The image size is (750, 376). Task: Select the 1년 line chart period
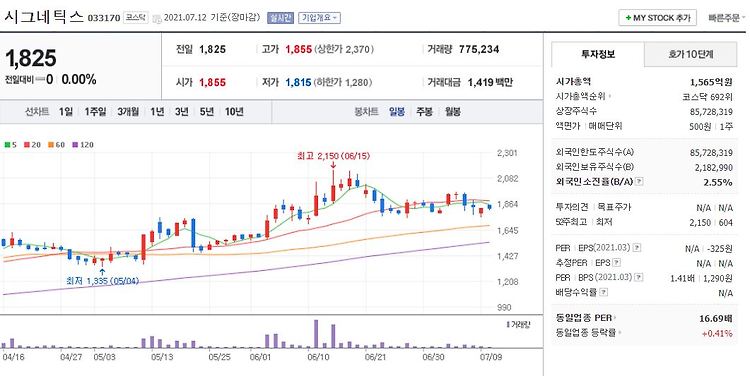coord(157,112)
